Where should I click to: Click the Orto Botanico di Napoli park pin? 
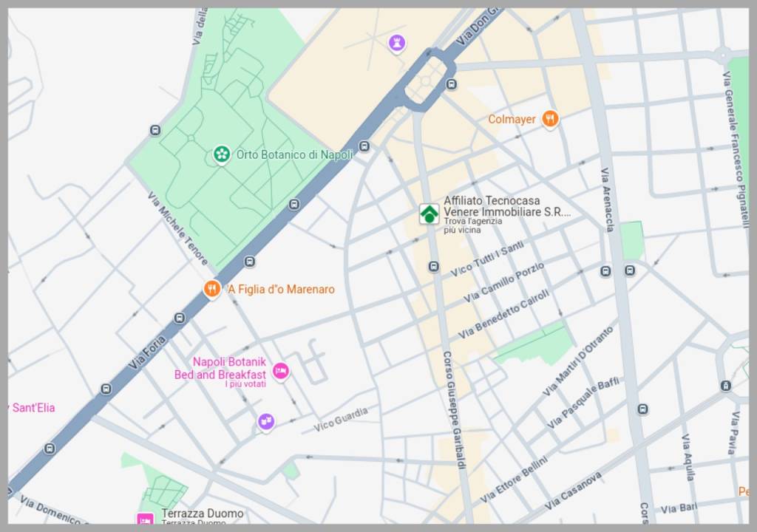click(222, 154)
